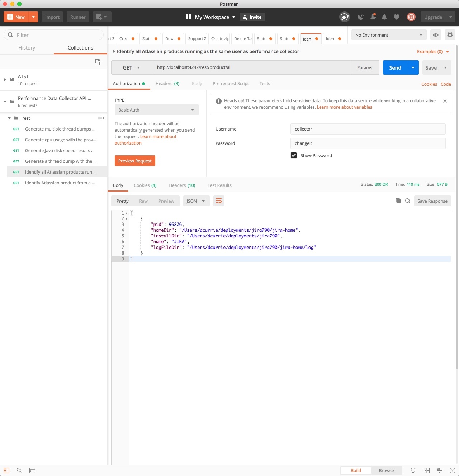This screenshot has height=476, width=459.
Task: Copy response to clipboard icon
Action: (x=398, y=201)
